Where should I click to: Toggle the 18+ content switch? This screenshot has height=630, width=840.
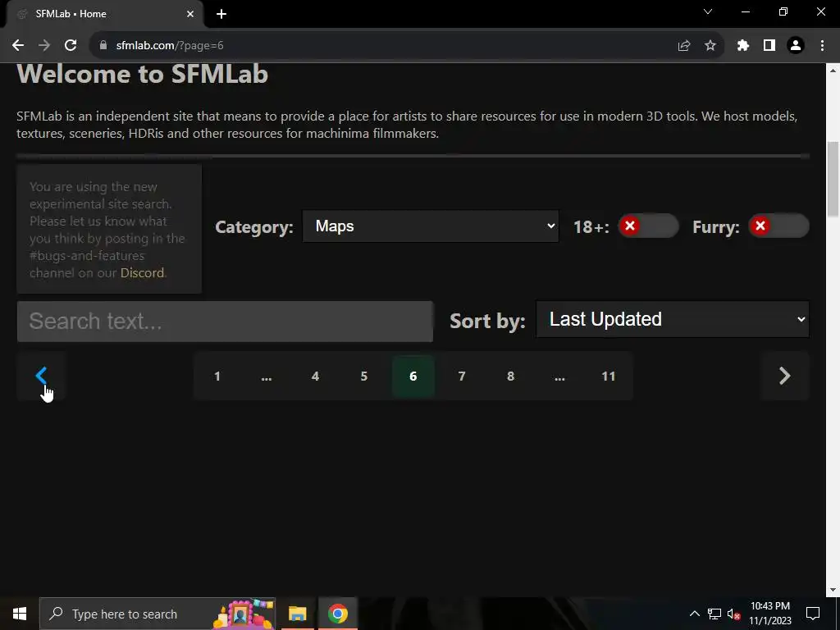pyautogui.click(x=648, y=226)
